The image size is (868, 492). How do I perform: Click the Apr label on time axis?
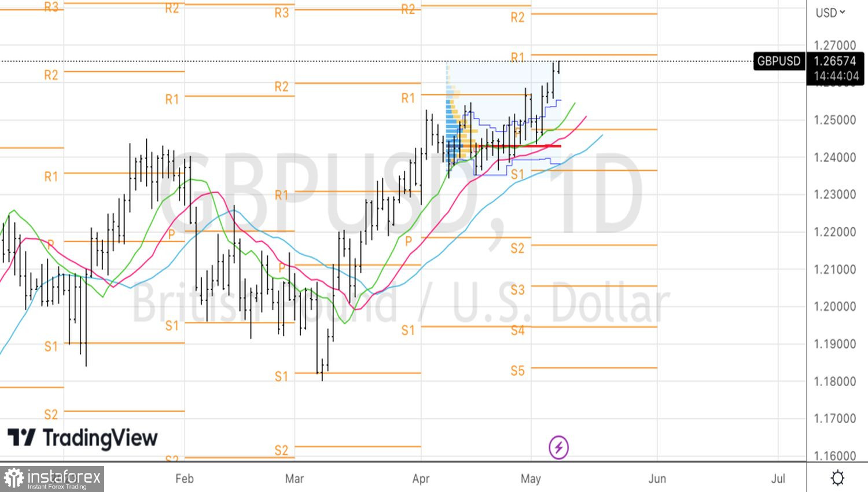click(421, 479)
